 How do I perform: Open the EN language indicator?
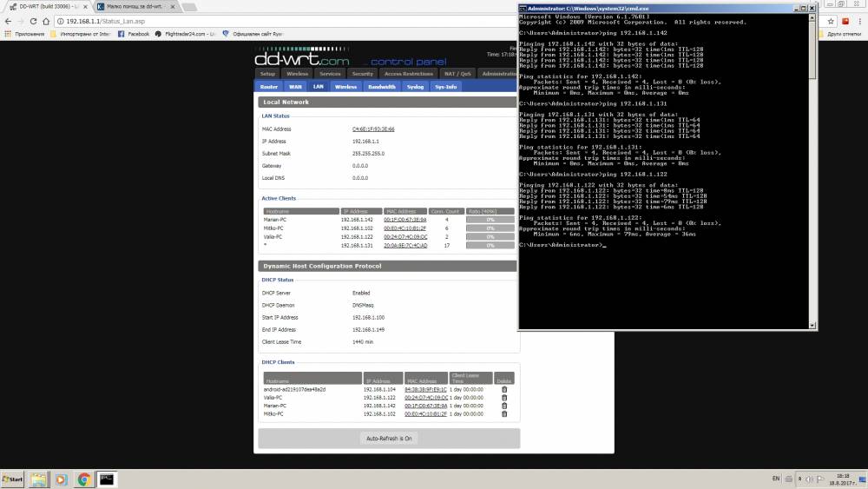point(775,479)
